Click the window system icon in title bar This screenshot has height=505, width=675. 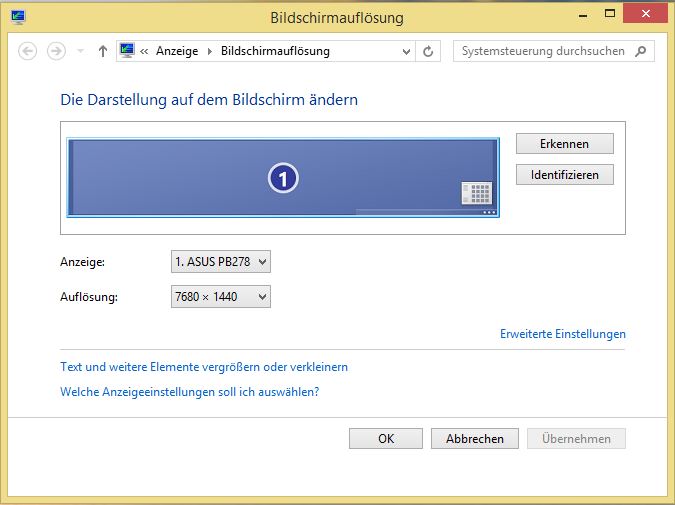tap(18, 17)
